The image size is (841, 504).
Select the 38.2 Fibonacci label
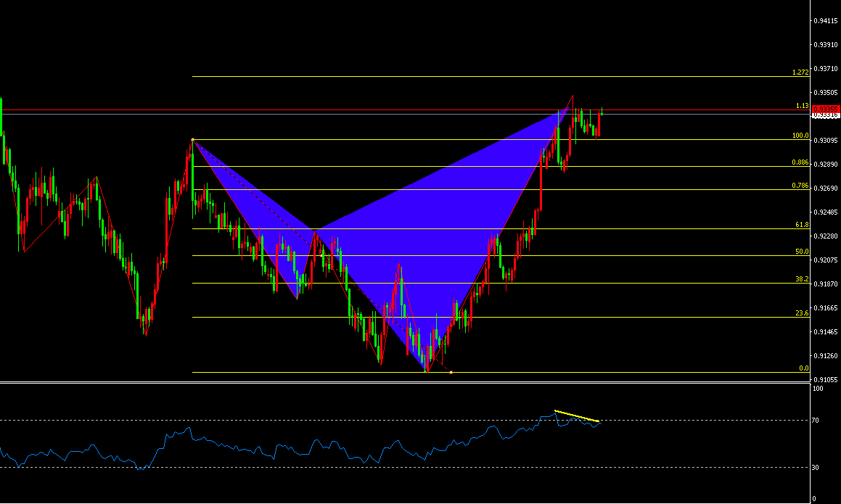coord(803,279)
